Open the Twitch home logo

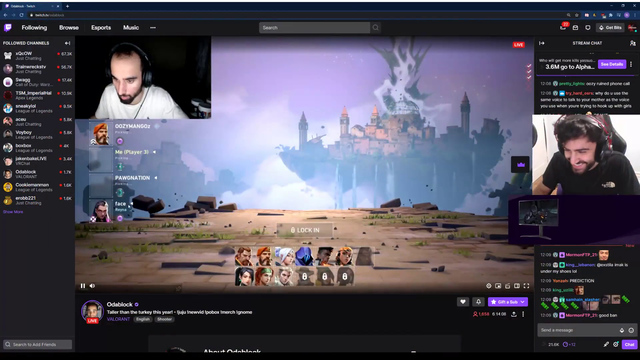coord(8,28)
